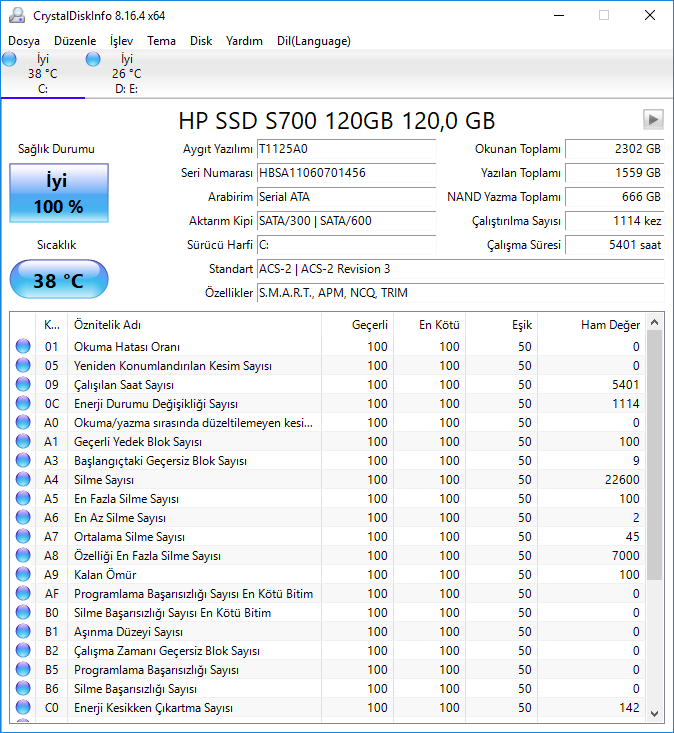Click the status orb for attribute A5
Screen dimensions: 674x733
[x=23, y=498]
